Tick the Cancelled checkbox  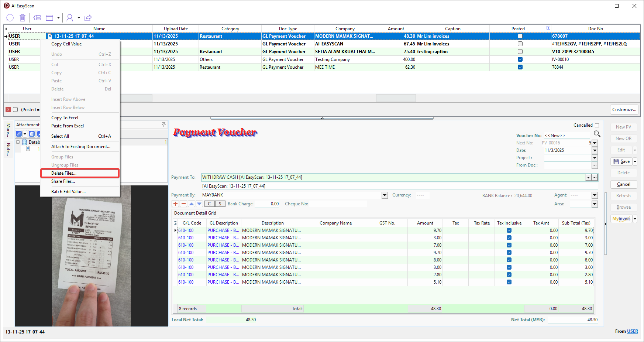coord(597,125)
